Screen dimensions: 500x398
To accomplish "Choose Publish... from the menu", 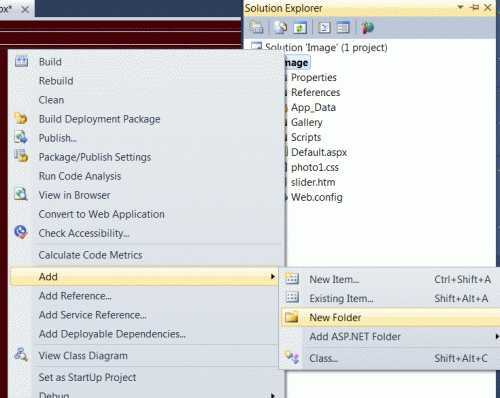I will pyautogui.click(x=58, y=138).
